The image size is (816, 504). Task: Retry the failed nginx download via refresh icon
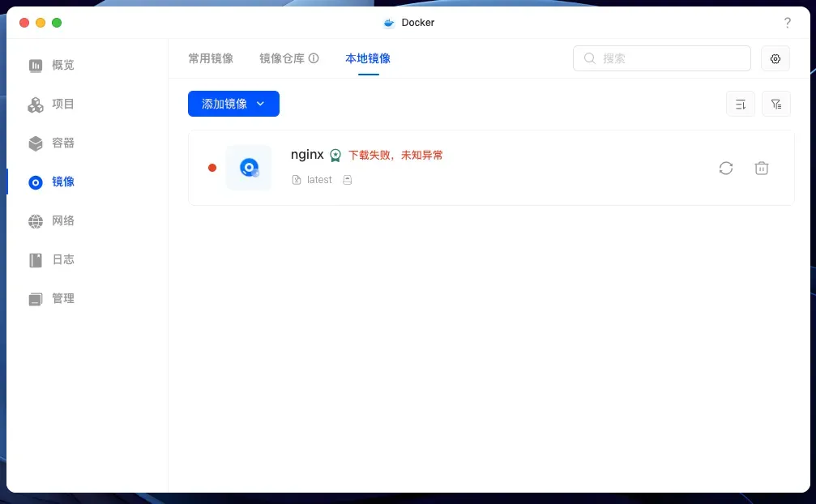click(726, 168)
